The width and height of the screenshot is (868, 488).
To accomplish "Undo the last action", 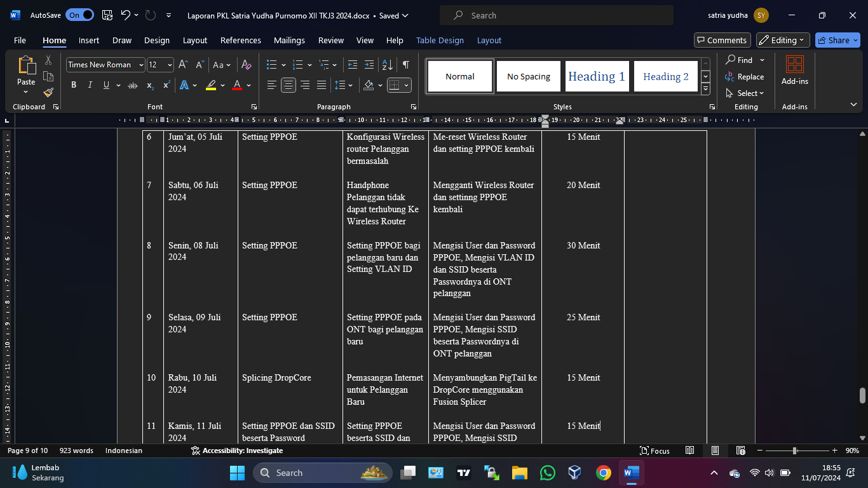I will 125,15.
